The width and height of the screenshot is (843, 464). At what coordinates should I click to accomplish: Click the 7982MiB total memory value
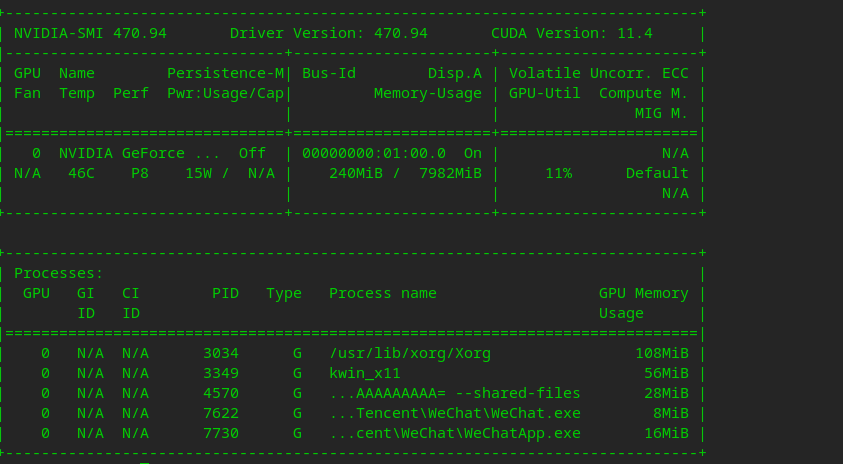tap(451, 174)
